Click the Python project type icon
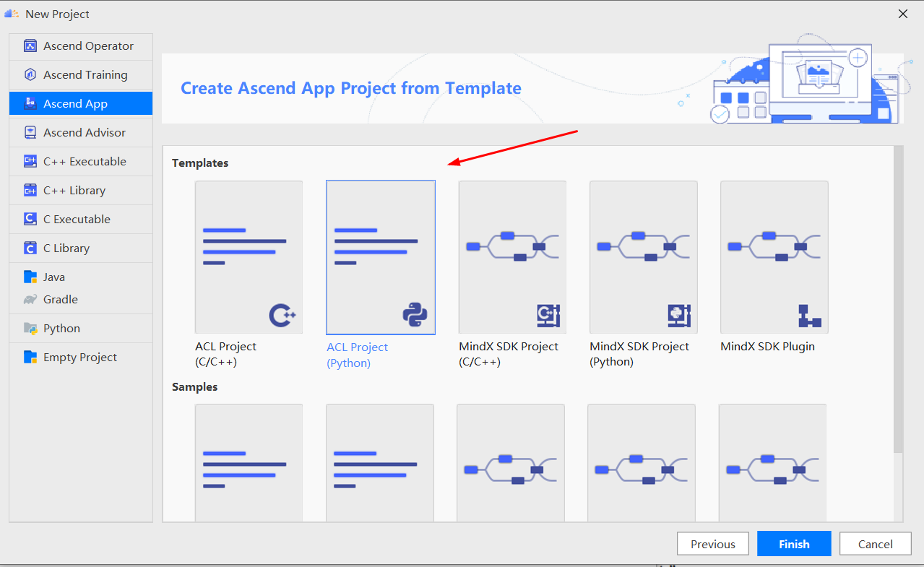The height and width of the screenshot is (567, 924). coord(30,329)
